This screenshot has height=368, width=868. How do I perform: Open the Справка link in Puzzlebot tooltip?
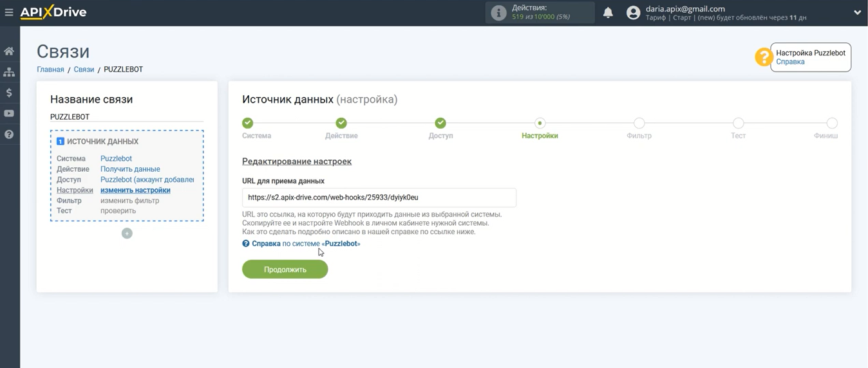coord(790,62)
